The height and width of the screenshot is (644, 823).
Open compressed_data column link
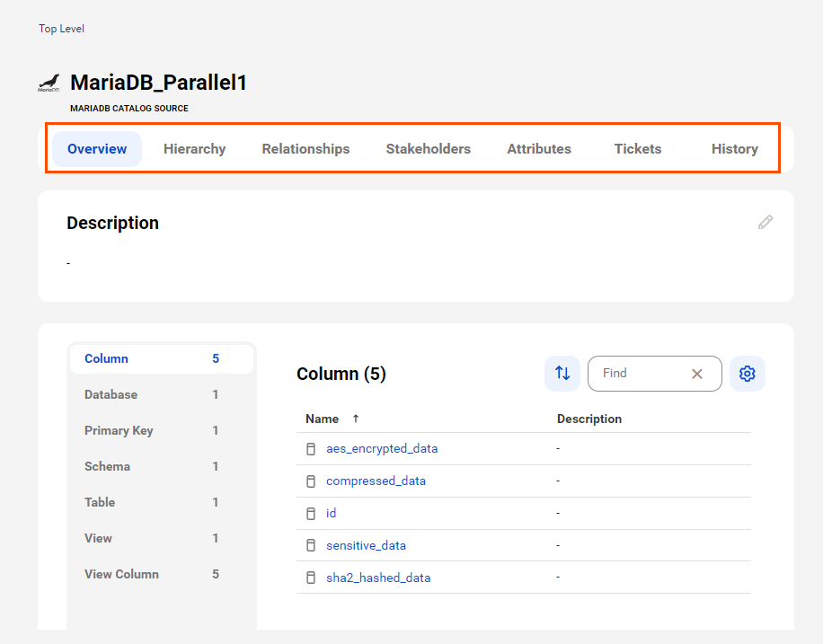(x=376, y=481)
